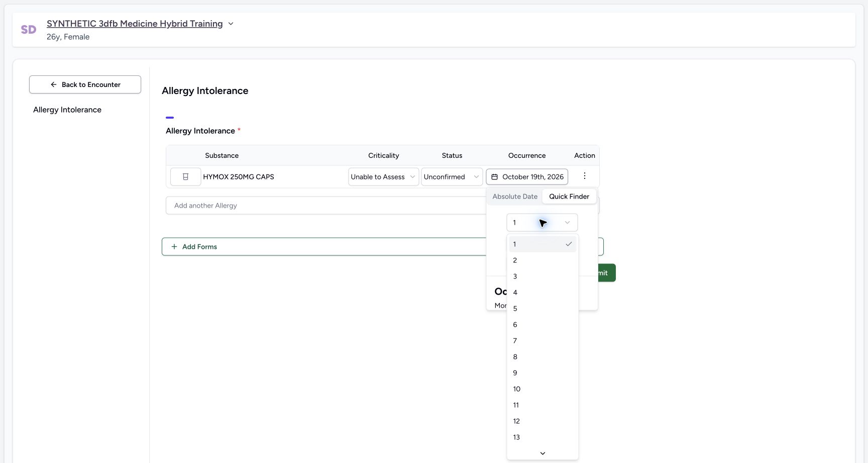Viewport: 868px width, 463px height.
Task: Open the SYNTHETIC 3dfb Medicine Hybrid Training link
Action: tap(135, 24)
